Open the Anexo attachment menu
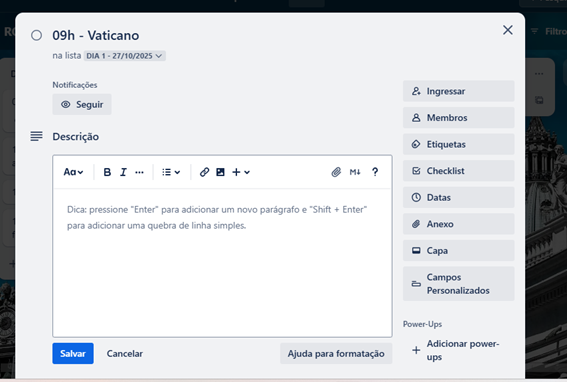567x382 pixels. coord(459,224)
